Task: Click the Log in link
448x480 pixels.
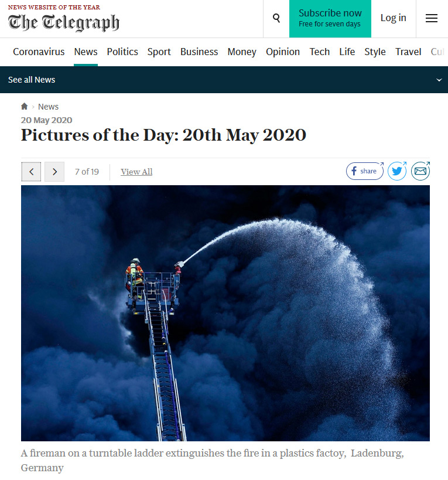Action: (x=394, y=18)
